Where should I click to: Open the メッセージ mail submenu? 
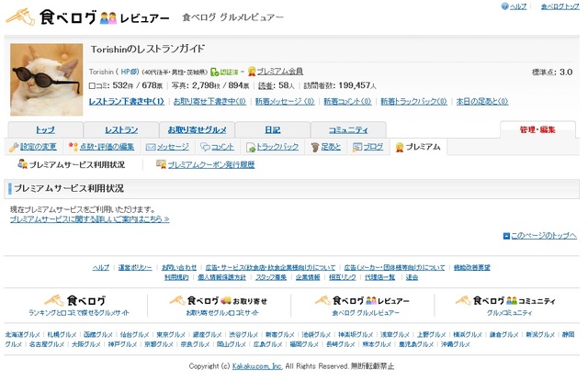coord(167,147)
